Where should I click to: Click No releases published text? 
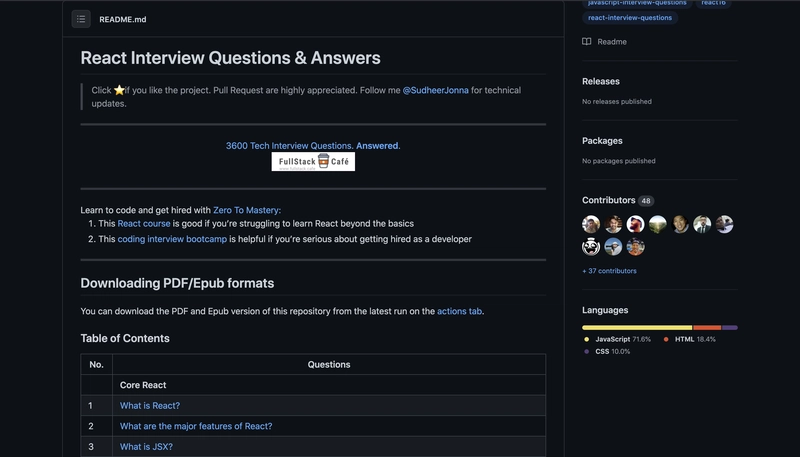617,101
